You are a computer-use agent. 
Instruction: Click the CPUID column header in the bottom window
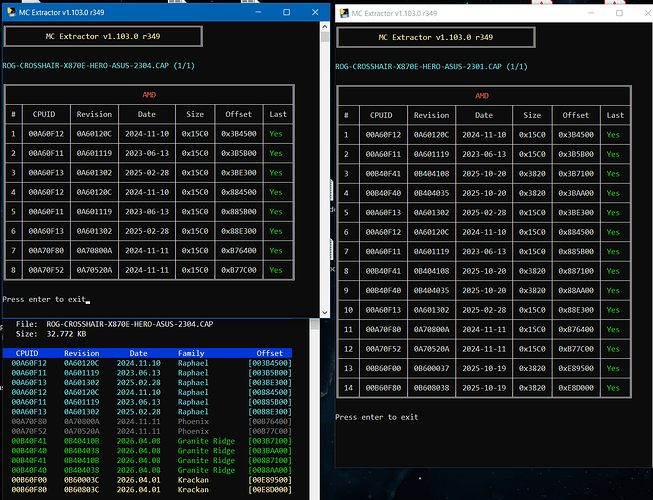point(27,353)
